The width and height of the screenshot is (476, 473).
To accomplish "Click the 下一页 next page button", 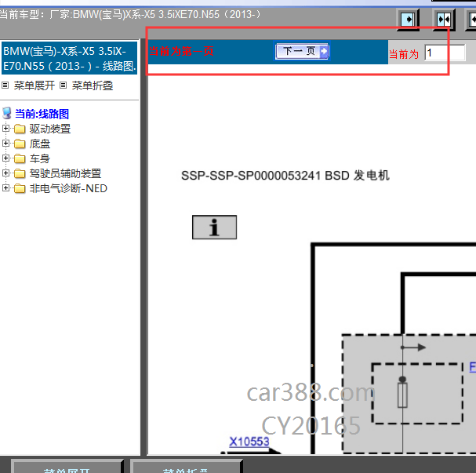I will 302,51.
